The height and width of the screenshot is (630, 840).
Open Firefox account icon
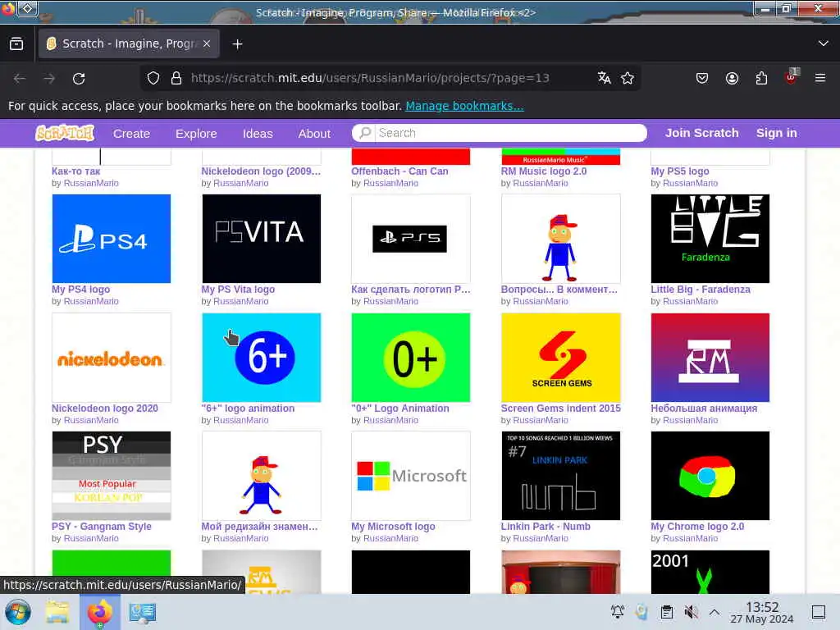click(732, 78)
